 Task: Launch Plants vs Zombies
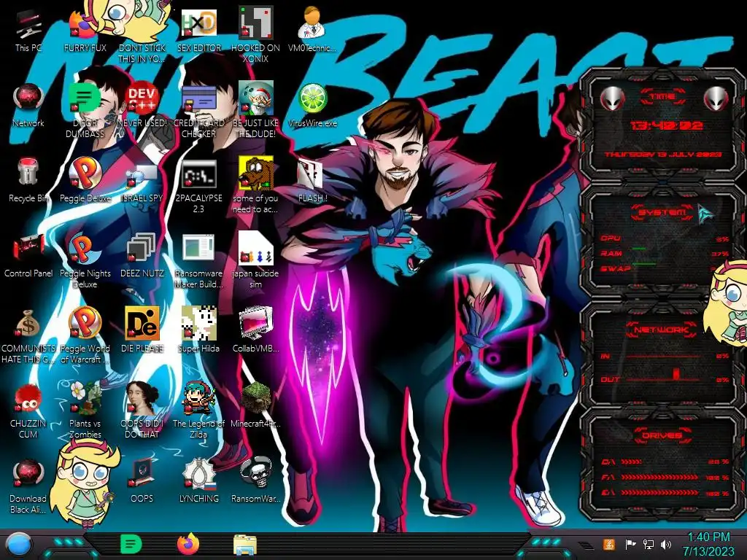click(x=85, y=410)
